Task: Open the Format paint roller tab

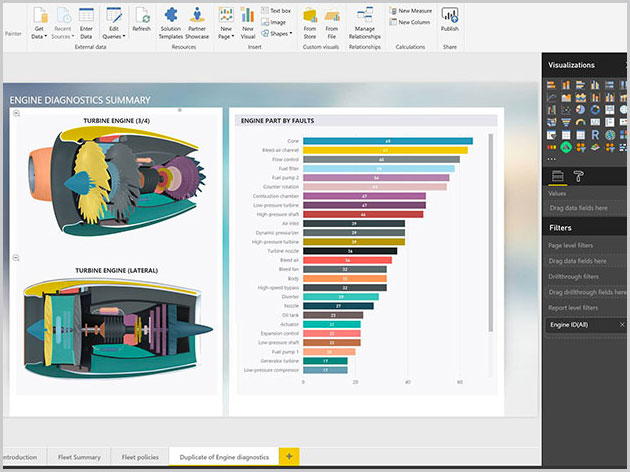Action: [578, 177]
